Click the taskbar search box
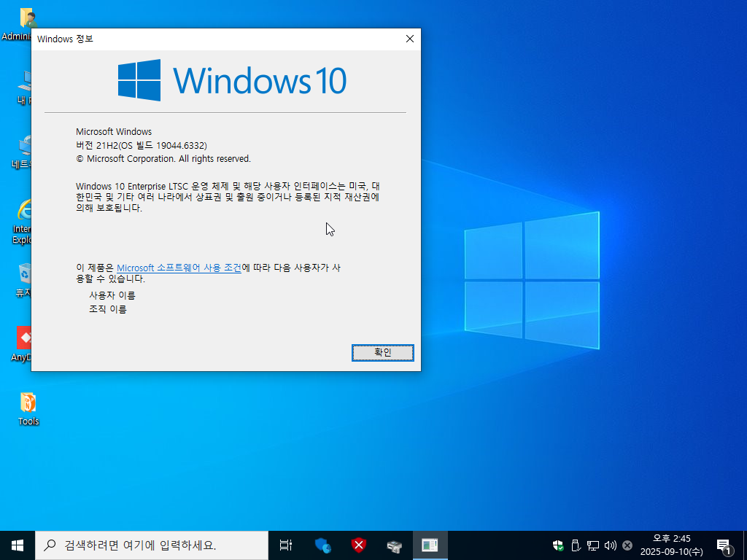The width and height of the screenshot is (747, 560). pyautogui.click(x=152, y=545)
